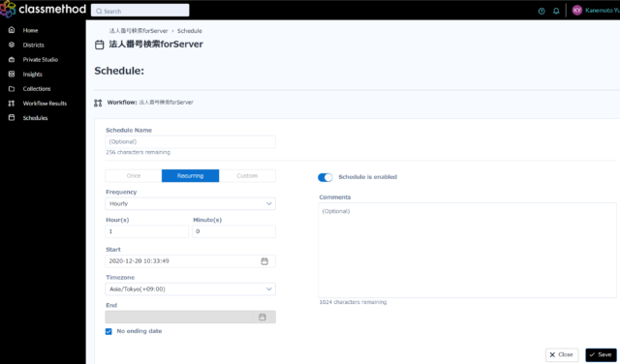Click the workflow name 法人番号検索forServer text
This screenshot has height=364, width=620.
(166, 103)
